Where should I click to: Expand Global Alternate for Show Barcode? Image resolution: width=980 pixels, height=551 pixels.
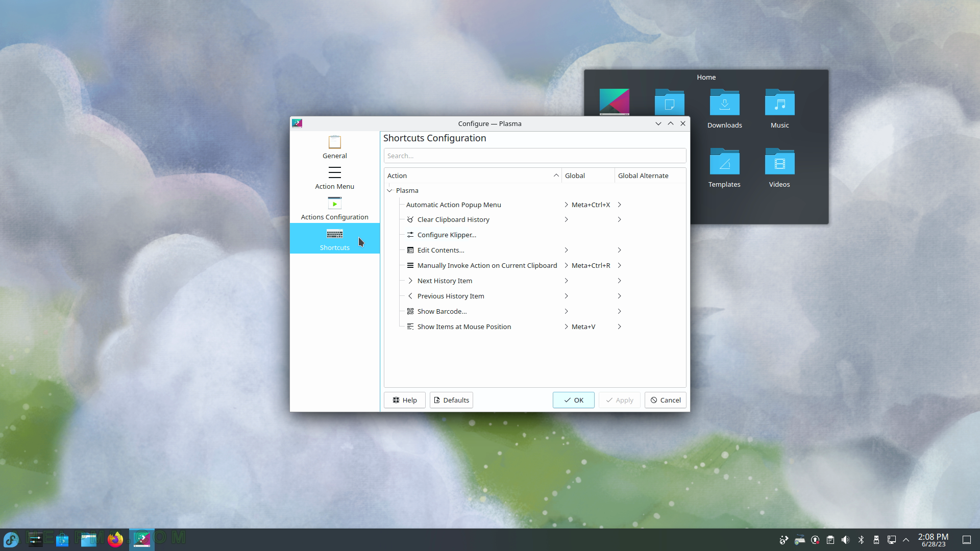click(x=619, y=311)
